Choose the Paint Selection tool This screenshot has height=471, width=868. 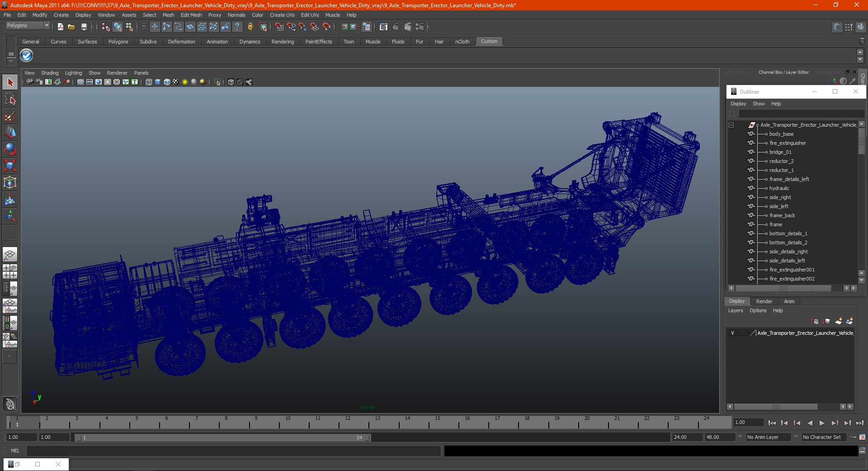[x=10, y=116]
